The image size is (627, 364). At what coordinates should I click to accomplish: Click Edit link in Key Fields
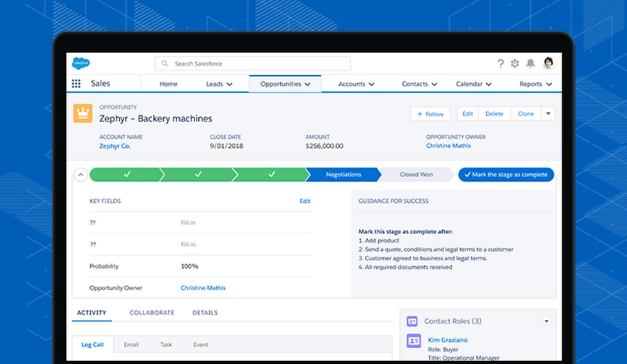tap(305, 202)
